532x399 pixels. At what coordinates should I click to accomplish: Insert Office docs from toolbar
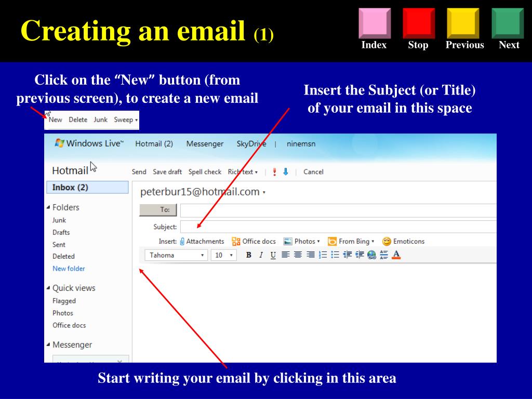[x=254, y=241]
